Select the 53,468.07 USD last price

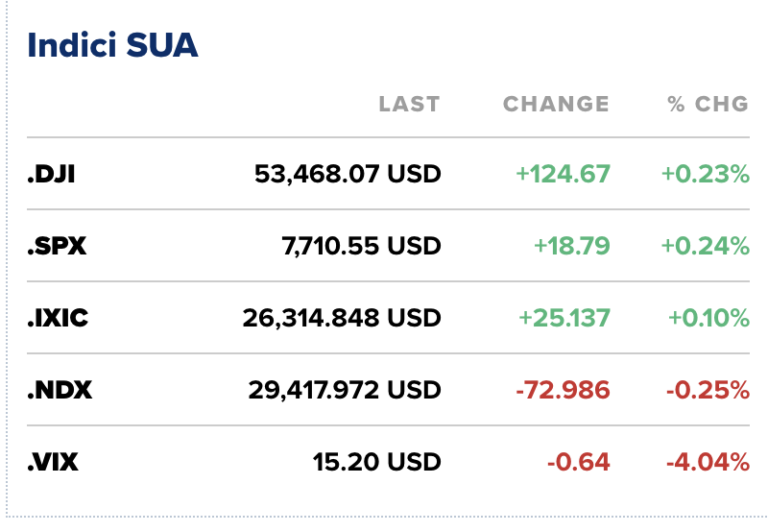(348, 174)
